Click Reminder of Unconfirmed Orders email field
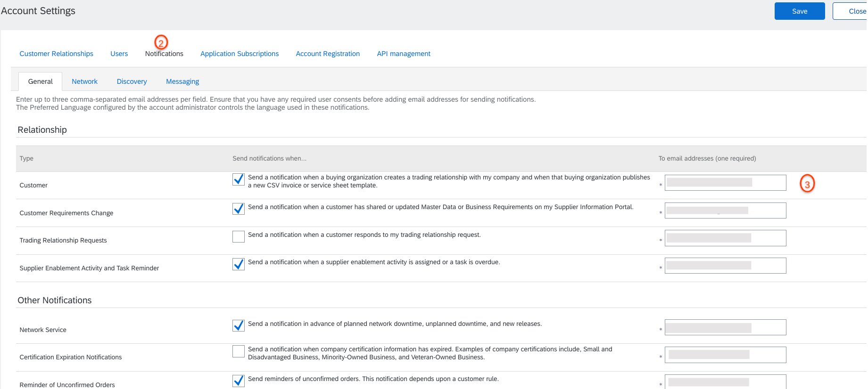This screenshot has width=868, height=389. pos(725,382)
